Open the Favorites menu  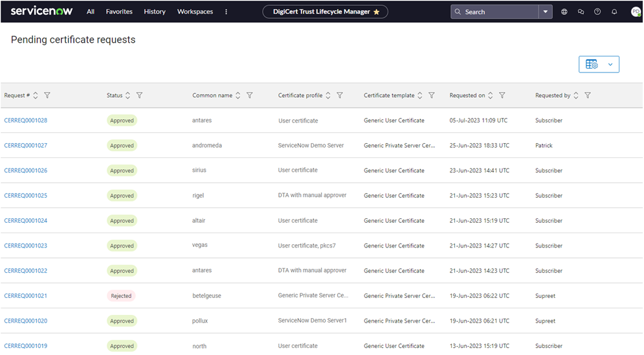click(119, 12)
